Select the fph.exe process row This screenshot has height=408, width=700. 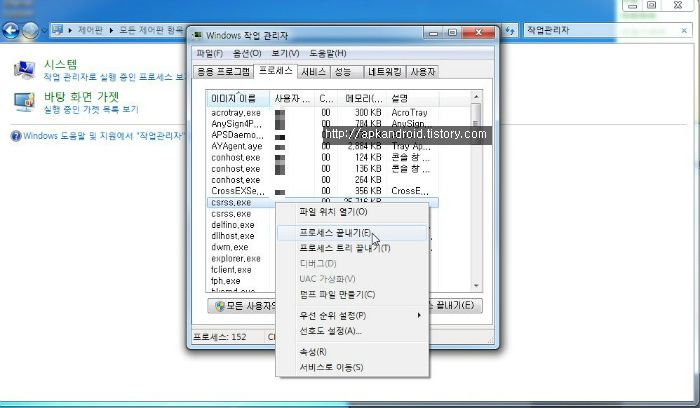click(241, 281)
